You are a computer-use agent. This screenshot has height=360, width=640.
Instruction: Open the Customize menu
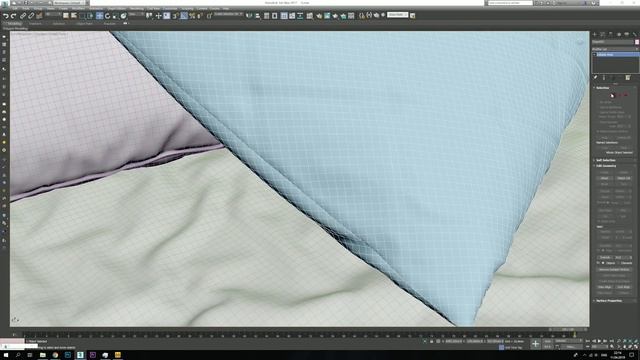pos(170,9)
